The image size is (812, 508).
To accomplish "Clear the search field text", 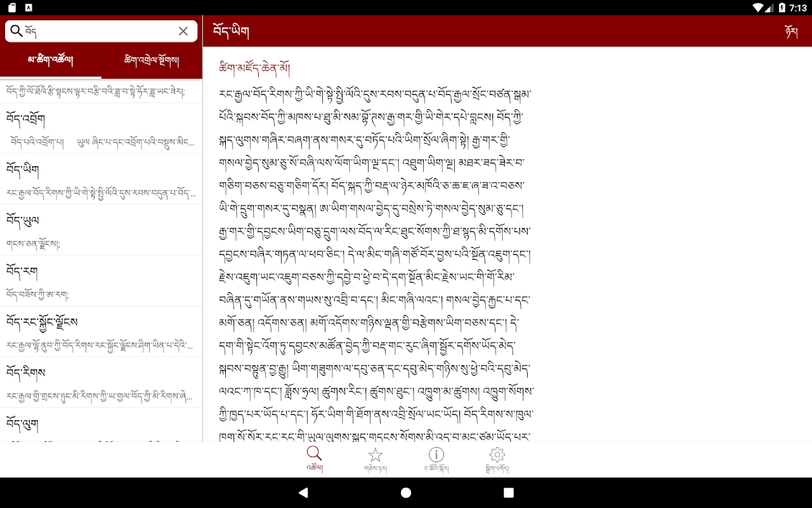I will (x=183, y=31).
